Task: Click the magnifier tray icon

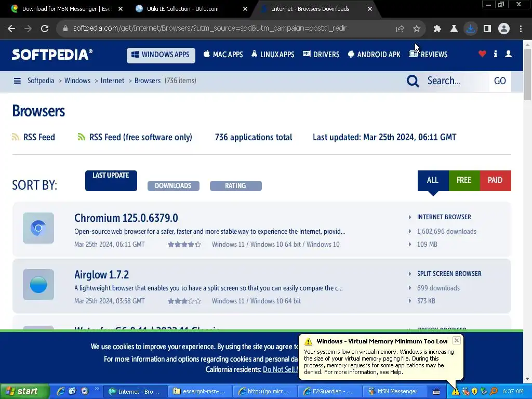Action: pyautogui.click(x=494, y=392)
